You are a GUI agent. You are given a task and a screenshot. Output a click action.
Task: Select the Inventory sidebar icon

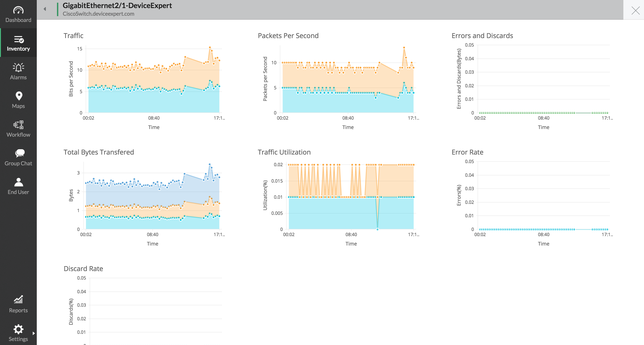pyautogui.click(x=18, y=39)
